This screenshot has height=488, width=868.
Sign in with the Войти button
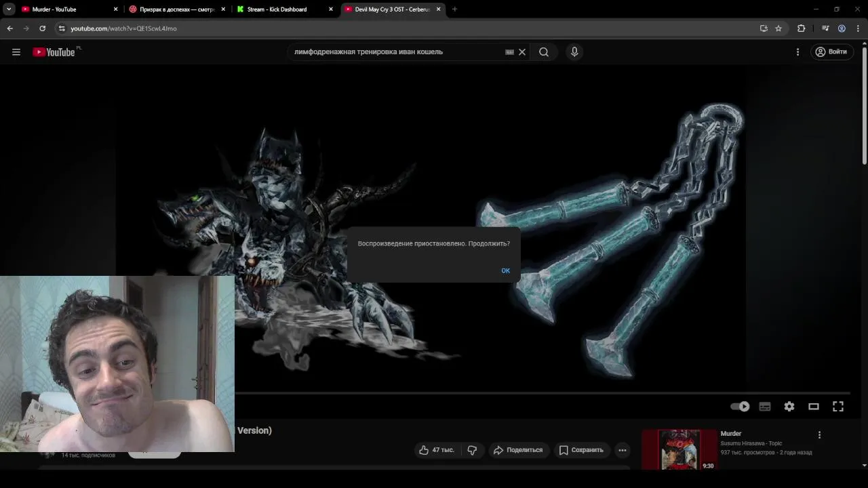coord(831,52)
